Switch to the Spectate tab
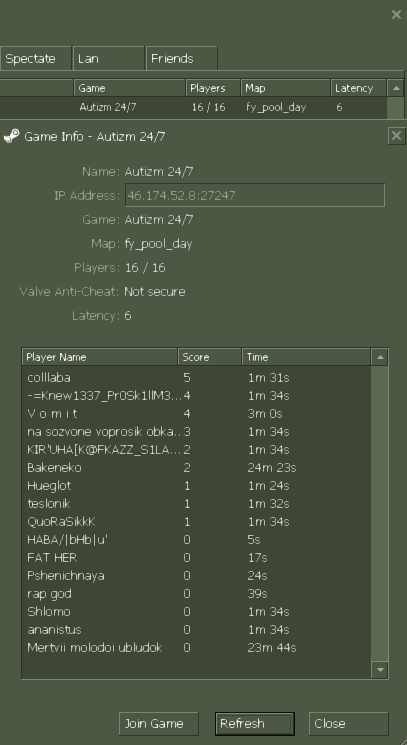Image resolution: width=407 pixels, height=745 pixels. (36, 58)
